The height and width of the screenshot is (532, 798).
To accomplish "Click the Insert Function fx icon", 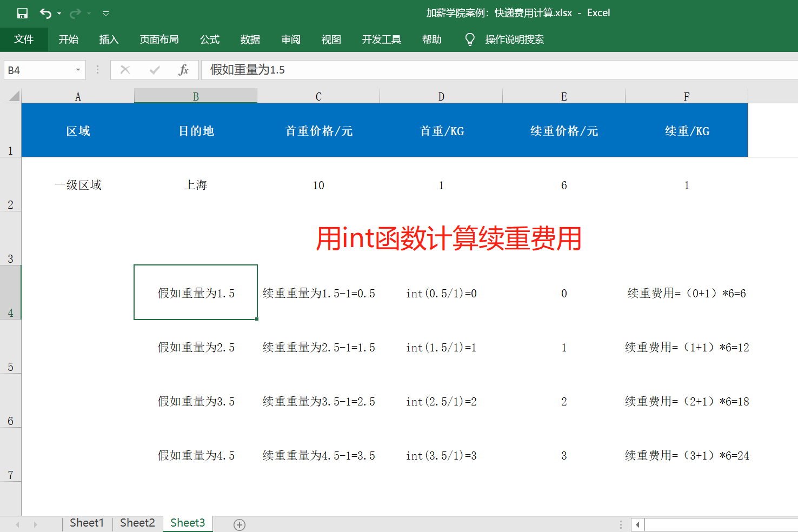I will (184, 70).
